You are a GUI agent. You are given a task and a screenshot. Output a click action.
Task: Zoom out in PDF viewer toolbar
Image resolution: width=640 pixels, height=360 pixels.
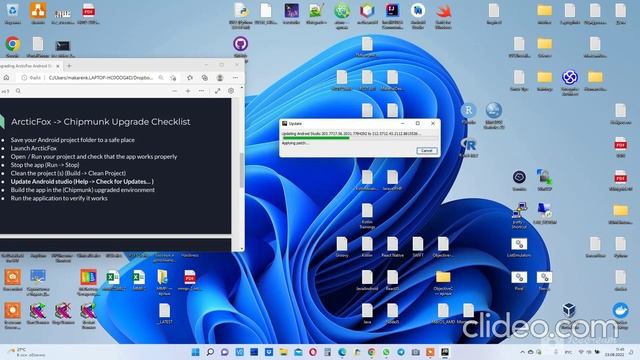click(175, 91)
